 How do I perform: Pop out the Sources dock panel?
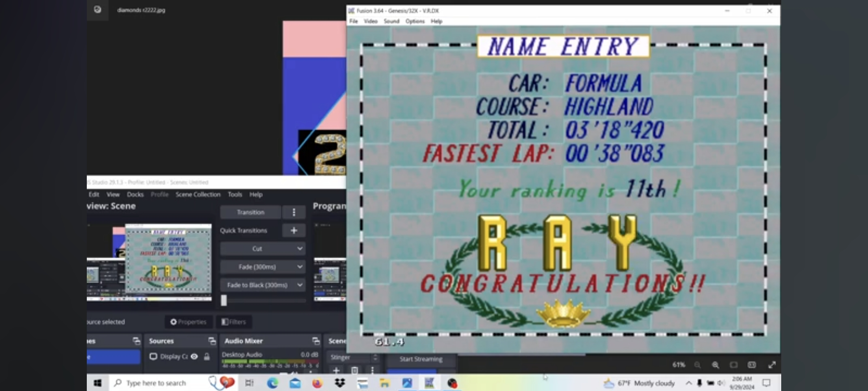pyautogui.click(x=212, y=341)
